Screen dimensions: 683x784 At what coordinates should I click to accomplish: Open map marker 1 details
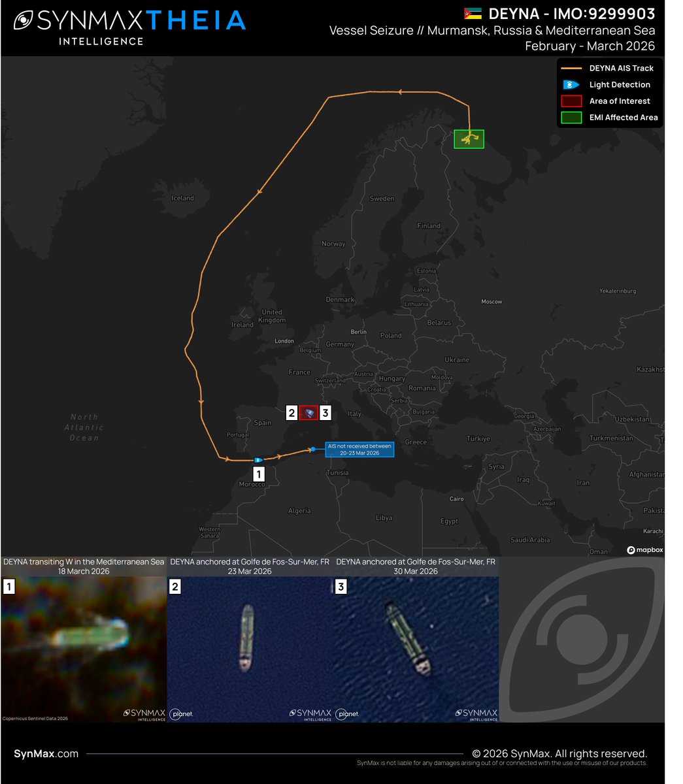(x=259, y=474)
